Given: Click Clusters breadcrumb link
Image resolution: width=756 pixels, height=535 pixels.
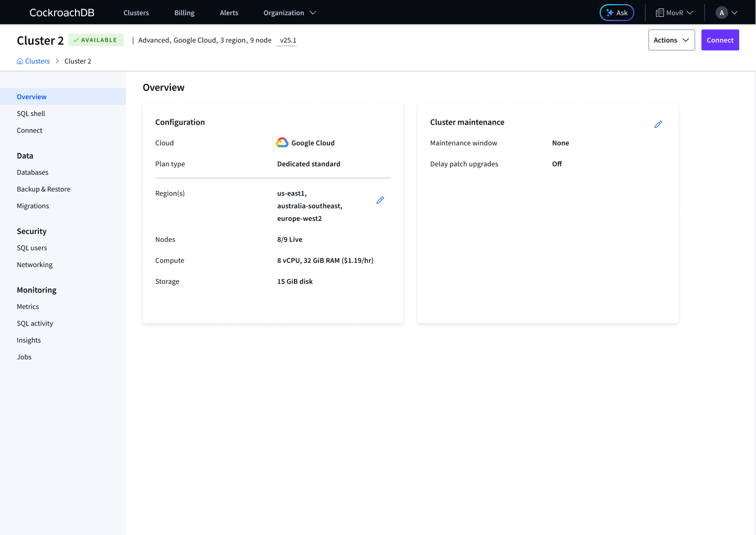Looking at the screenshot, I should click(37, 61).
